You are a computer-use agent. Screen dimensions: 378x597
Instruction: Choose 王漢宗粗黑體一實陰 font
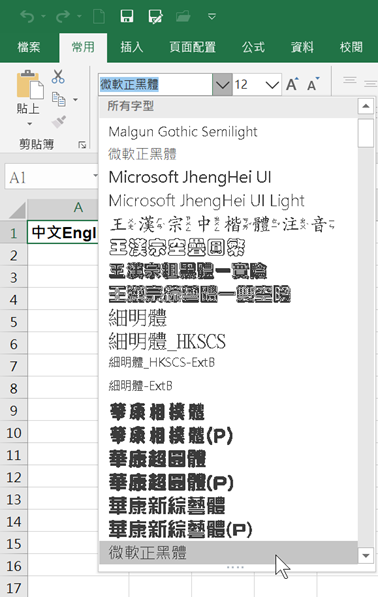coord(228,271)
